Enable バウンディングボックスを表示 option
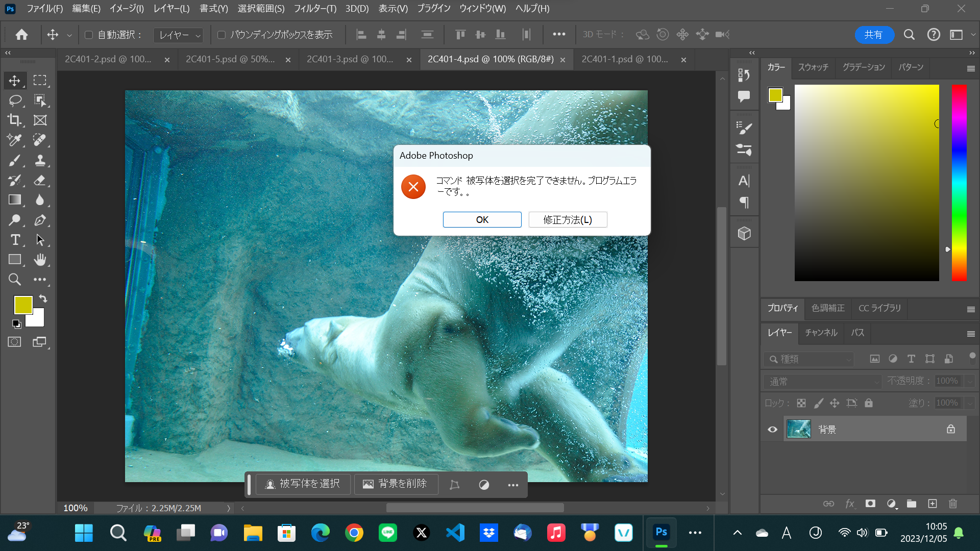Image resolution: width=980 pixels, height=551 pixels. coord(221,34)
